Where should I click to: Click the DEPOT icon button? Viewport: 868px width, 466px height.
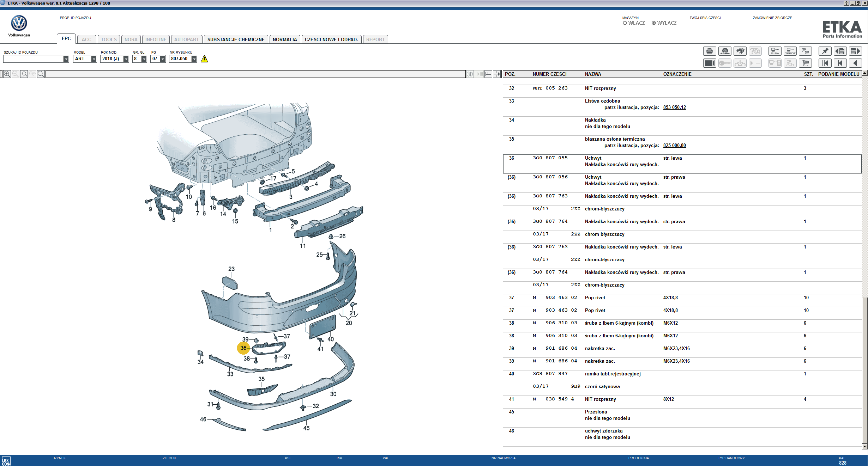click(x=790, y=51)
